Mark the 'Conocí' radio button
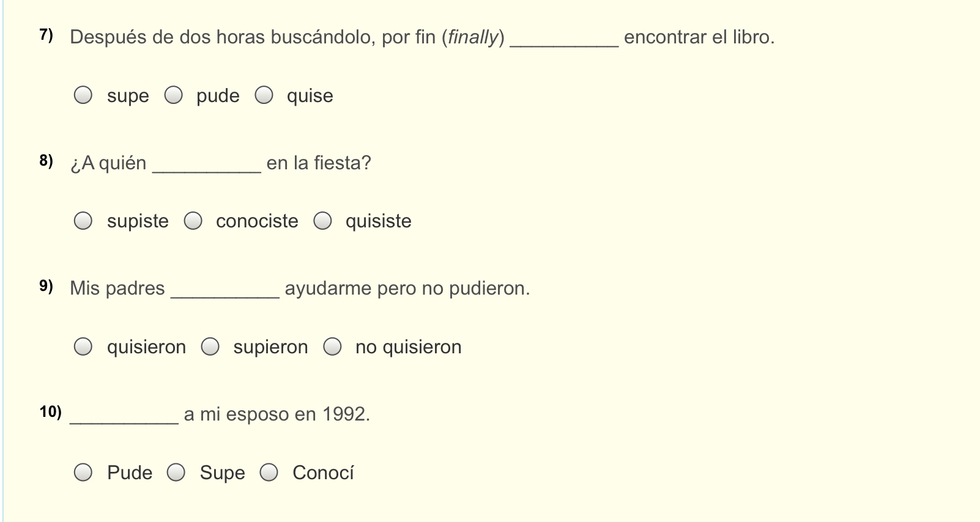The image size is (980, 522). coord(269,472)
